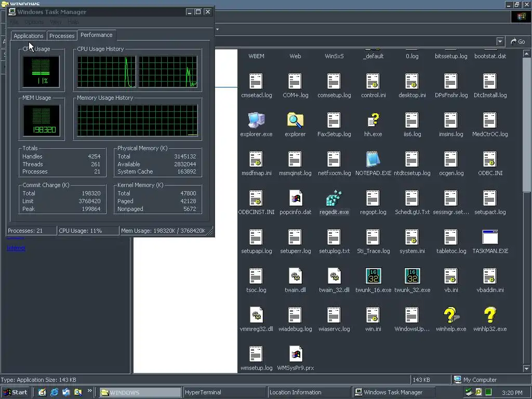Click the file list scrollbar down arrow

(x=526, y=368)
